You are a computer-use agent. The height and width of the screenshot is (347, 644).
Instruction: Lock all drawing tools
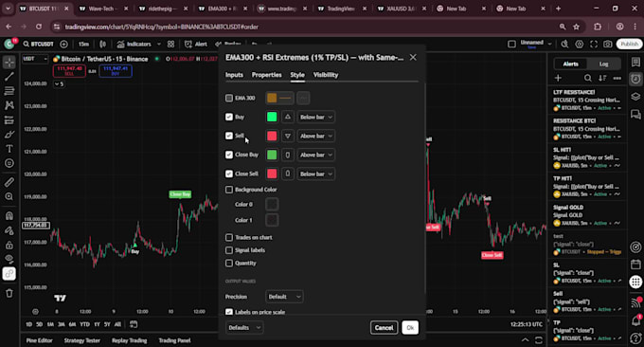(9, 245)
